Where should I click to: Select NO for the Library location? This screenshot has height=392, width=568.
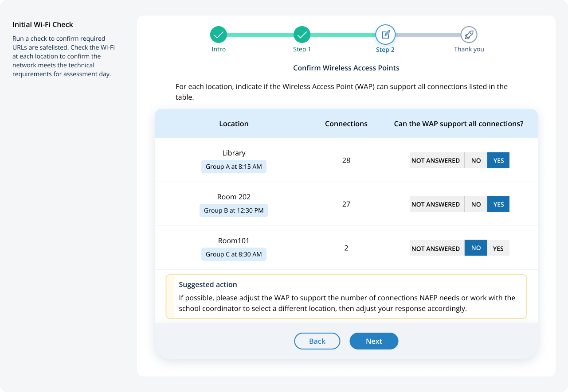click(x=476, y=160)
